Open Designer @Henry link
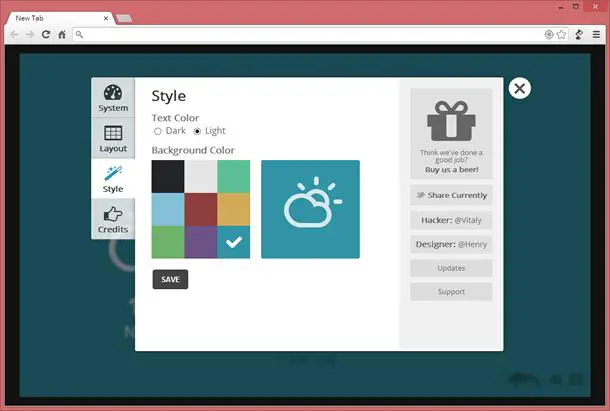610x411 pixels. click(x=451, y=244)
